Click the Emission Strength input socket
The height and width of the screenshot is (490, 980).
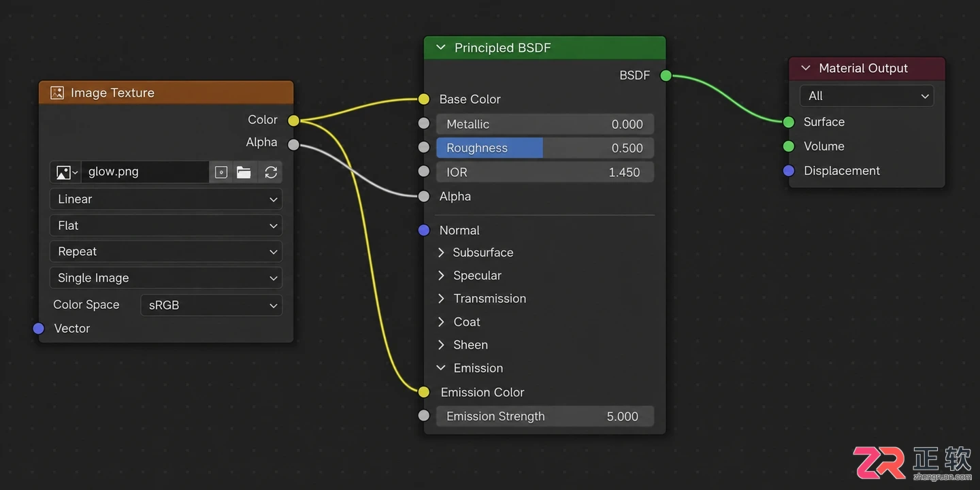[x=424, y=416]
